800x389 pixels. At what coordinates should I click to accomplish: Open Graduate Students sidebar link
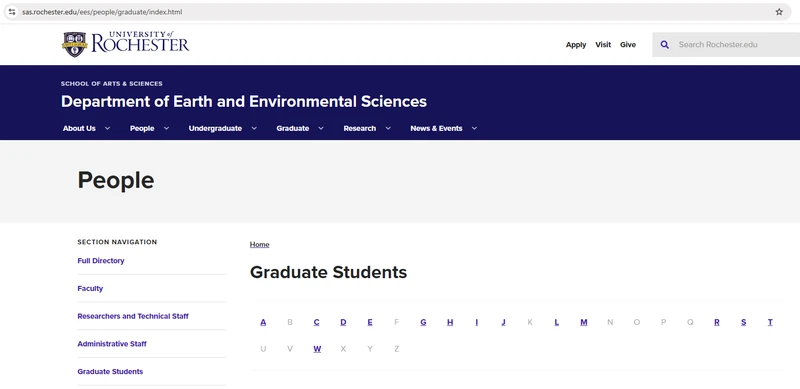pos(110,372)
